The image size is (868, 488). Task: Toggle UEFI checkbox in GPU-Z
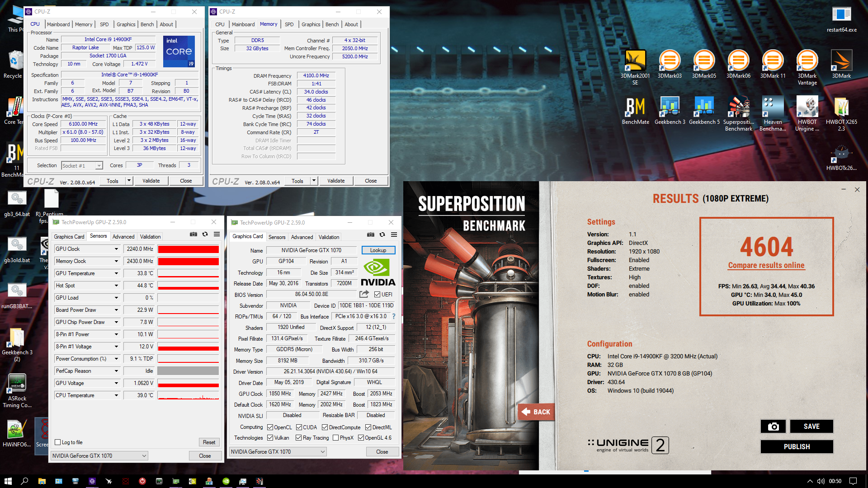point(377,295)
